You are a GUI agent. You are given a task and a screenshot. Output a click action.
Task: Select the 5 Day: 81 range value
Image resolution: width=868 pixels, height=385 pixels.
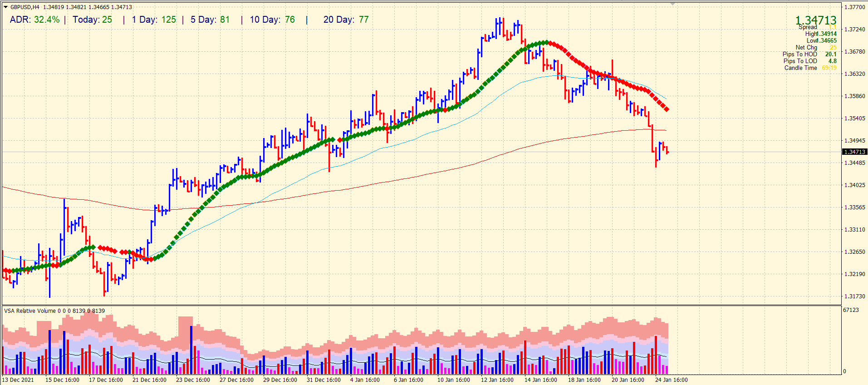tap(210, 20)
